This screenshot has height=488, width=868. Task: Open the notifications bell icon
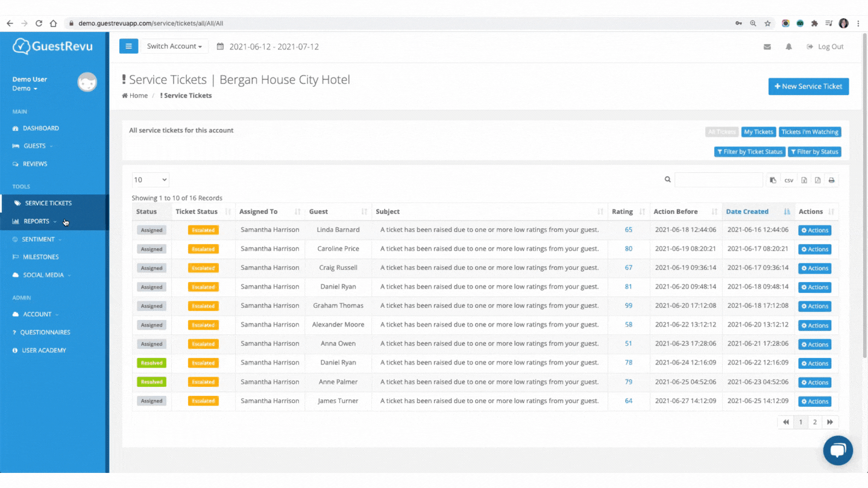(x=788, y=47)
